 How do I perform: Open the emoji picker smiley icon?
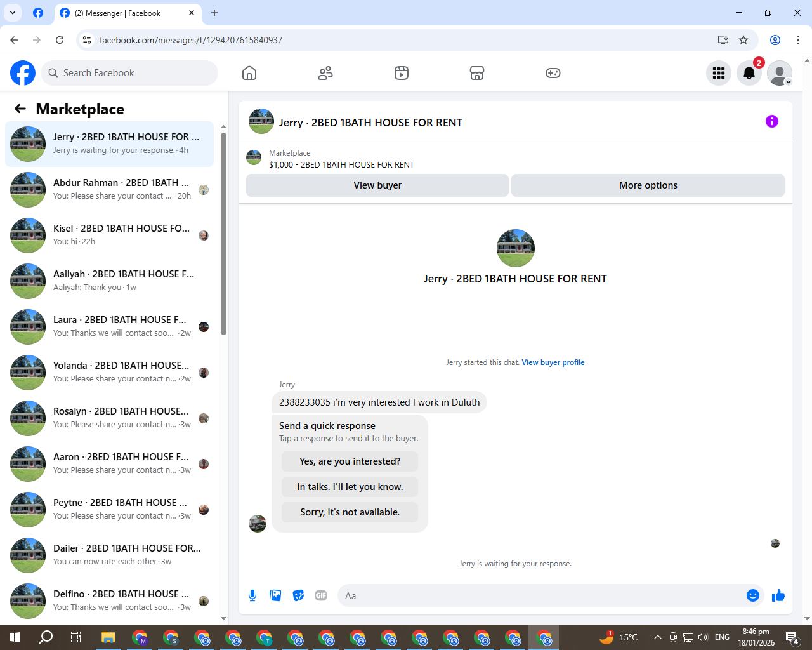click(x=753, y=595)
